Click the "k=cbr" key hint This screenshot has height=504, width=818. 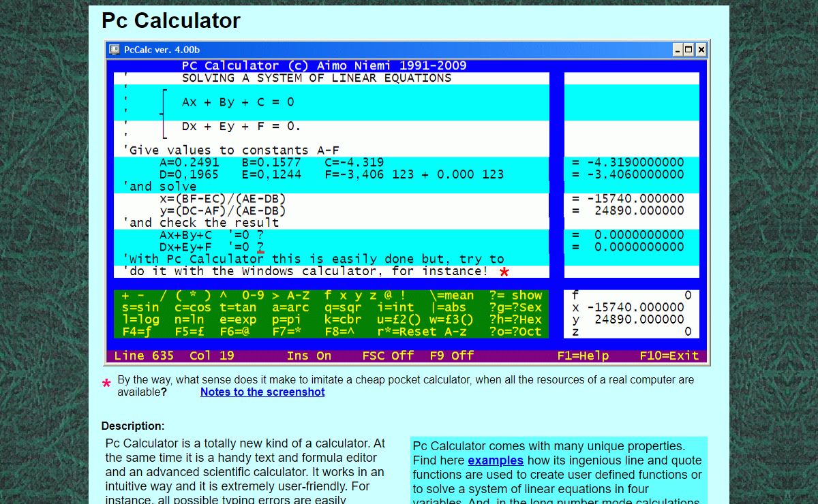[343, 320]
